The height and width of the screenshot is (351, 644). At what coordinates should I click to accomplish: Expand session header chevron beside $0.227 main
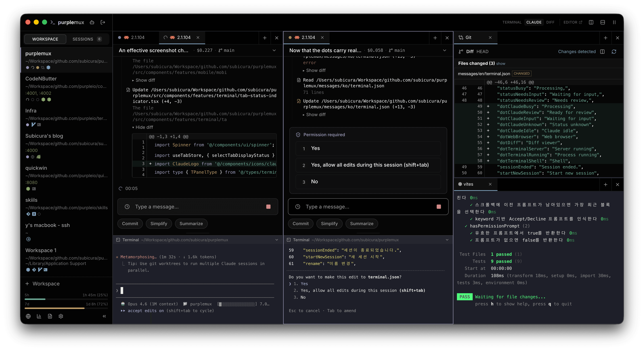[x=274, y=50]
